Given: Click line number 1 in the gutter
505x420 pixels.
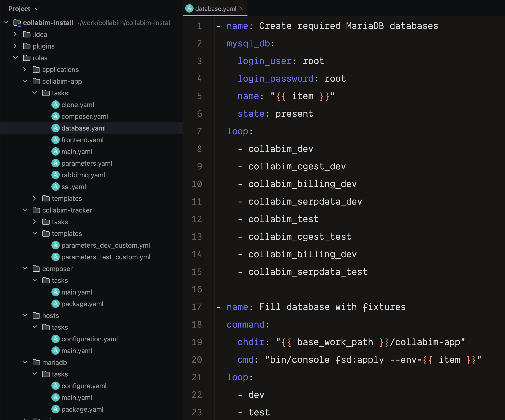Looking at the screenshot, I should tap(199, 26).
